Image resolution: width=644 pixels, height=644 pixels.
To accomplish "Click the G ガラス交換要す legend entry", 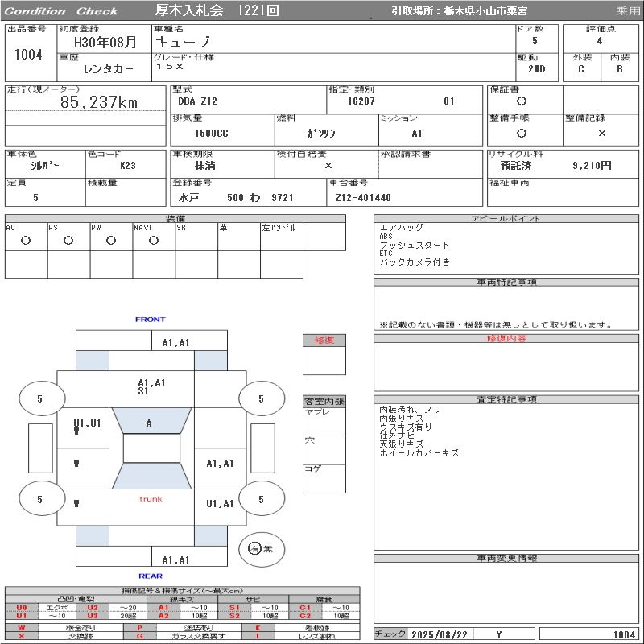I will tap(183, 636).
